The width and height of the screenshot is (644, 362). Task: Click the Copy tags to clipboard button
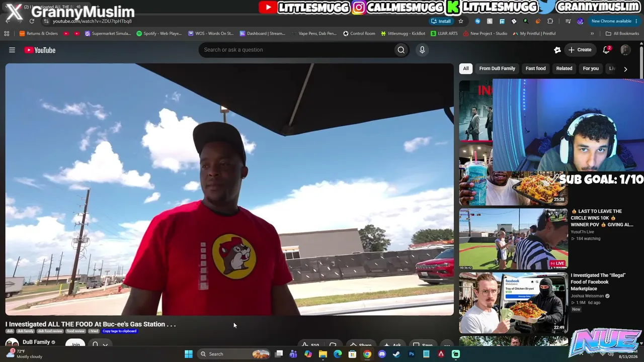[119, 331]
